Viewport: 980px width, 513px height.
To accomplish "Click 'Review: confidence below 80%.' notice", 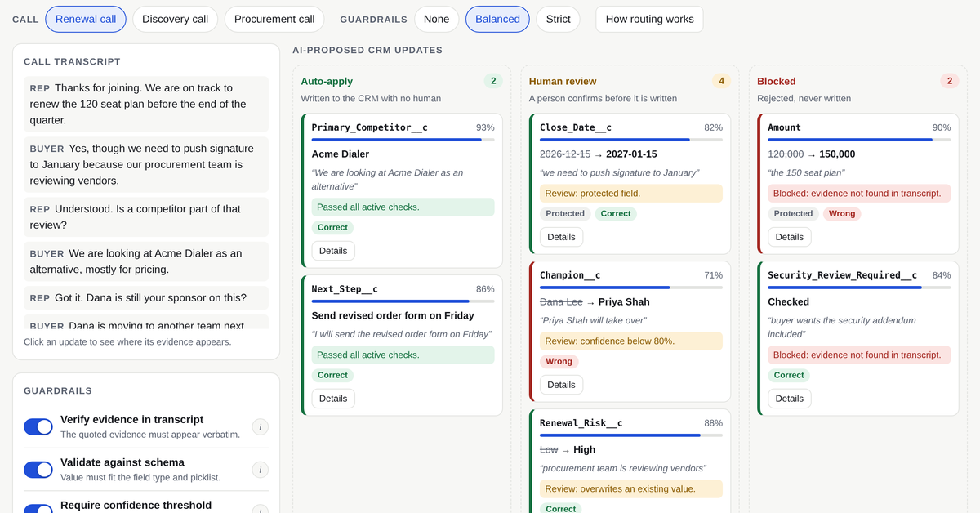I will click(631, 341).
